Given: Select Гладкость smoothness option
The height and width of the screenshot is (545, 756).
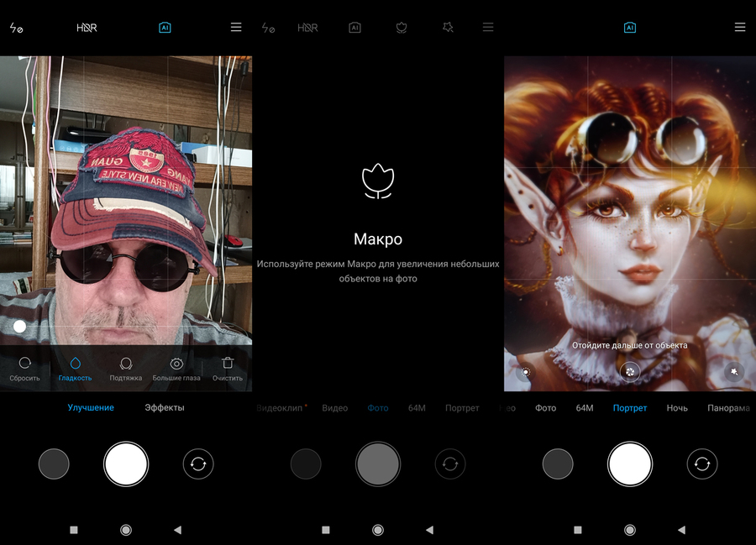Looking at the screenshot, I should pos(76,369).
